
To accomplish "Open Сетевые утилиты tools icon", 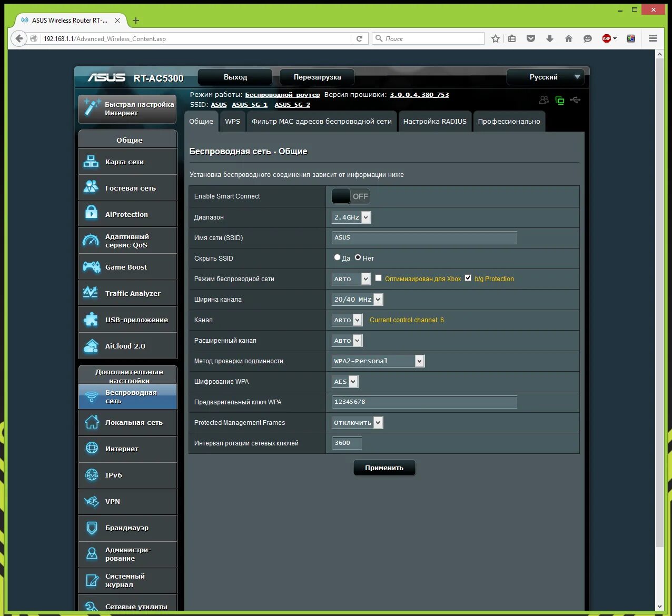I will [92, 607].
